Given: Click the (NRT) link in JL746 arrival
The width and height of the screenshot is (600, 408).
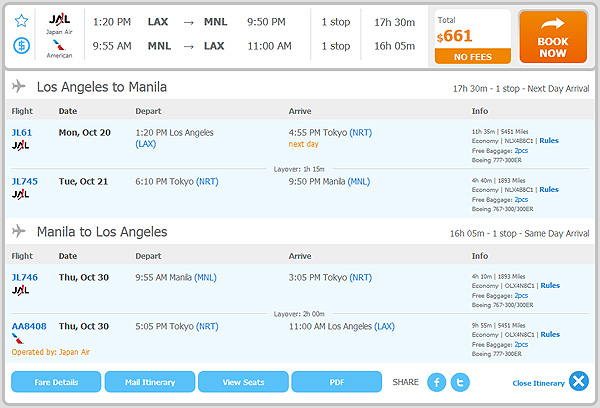Looking at the screenshot, I should (x=361, y=277).
